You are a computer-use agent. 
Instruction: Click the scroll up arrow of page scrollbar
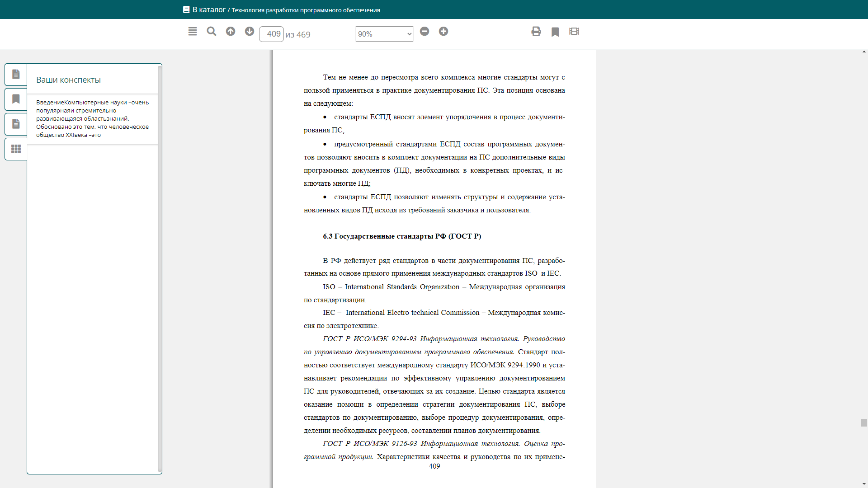tap(864, 52)
